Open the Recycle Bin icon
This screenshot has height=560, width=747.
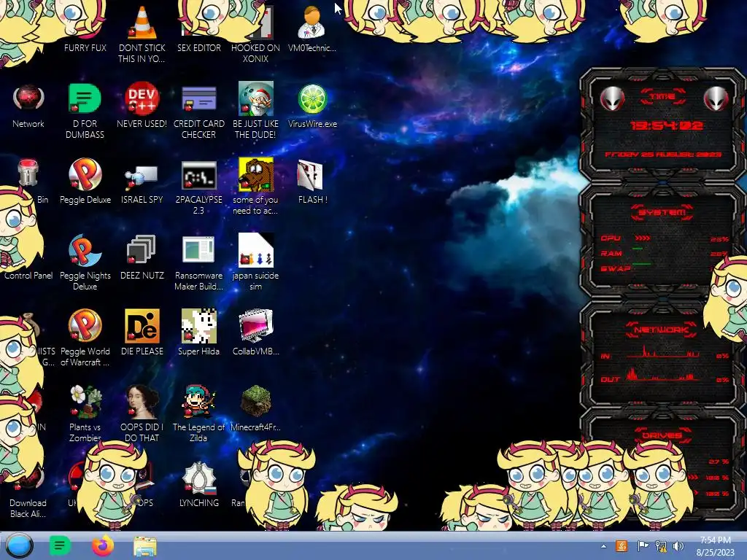point(28,172)
